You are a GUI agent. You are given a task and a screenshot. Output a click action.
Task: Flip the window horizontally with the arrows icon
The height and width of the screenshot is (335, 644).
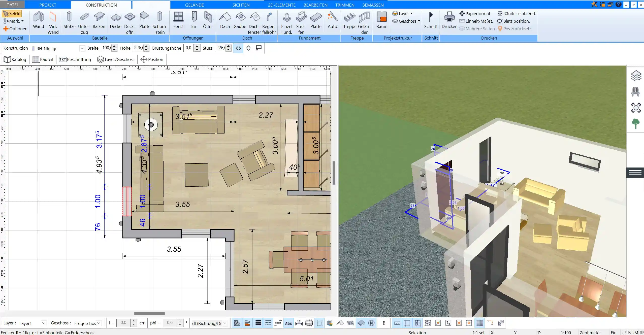[x=238, y=48]
